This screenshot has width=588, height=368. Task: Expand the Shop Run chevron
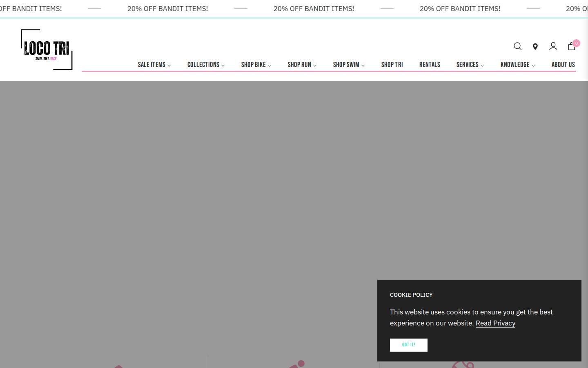coord(315,65)
